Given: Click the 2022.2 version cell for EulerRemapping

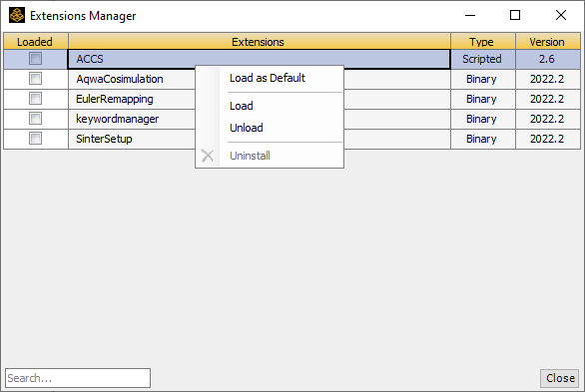Looking at the screenshot, I should [x=548, y=99].
